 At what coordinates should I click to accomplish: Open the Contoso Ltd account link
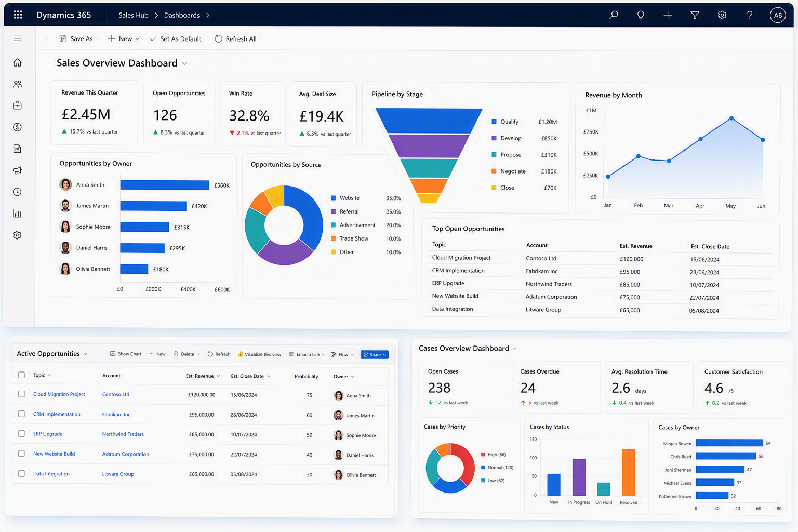pos(116,394)
